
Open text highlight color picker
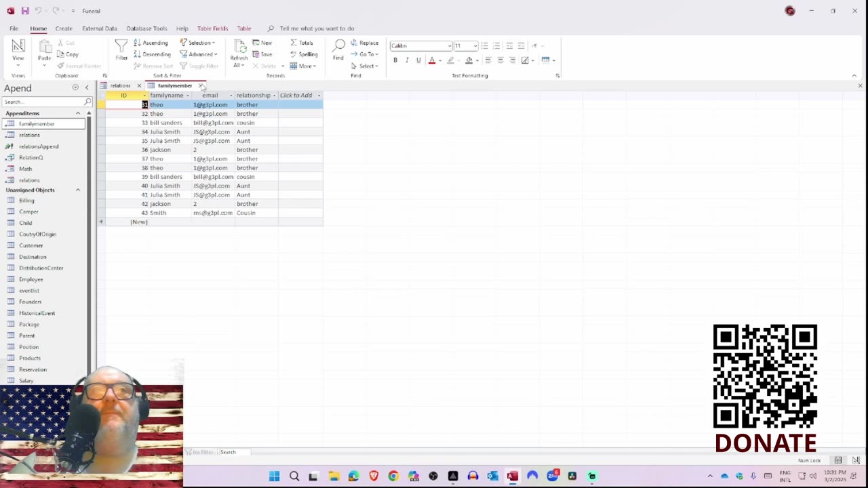tap(459, 60)
